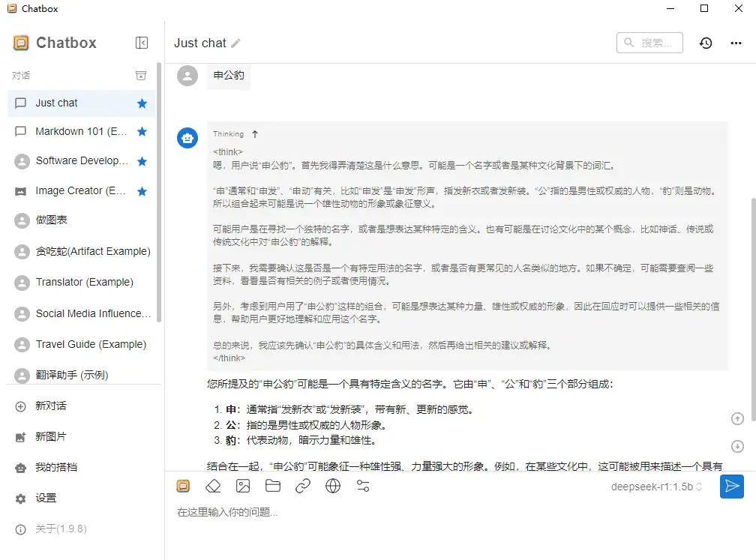The height and width of the screenshot is (560, 756).
Task: Toggle the star on Markdown 101
Action: [x=142, y=132]
